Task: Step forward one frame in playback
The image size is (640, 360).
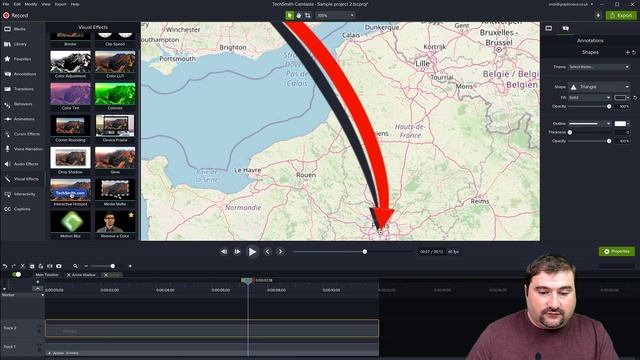Action: (x=237, y=252)
